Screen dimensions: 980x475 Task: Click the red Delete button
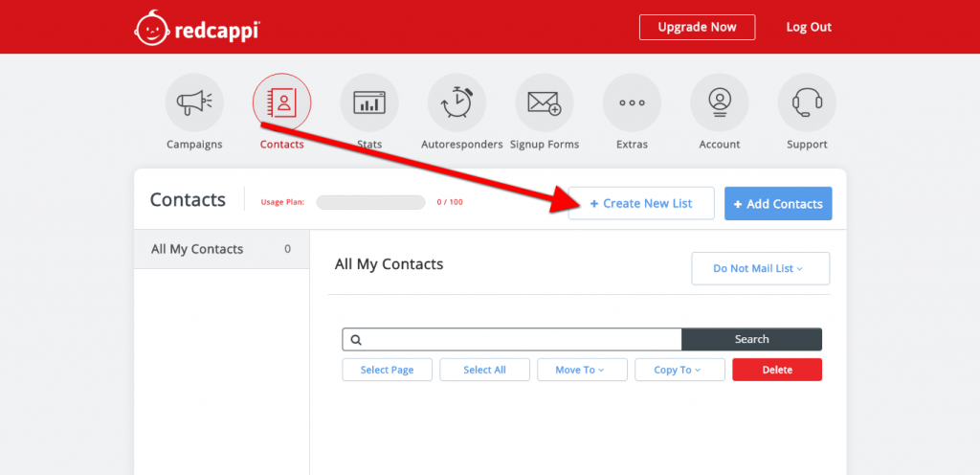(777, 370)
